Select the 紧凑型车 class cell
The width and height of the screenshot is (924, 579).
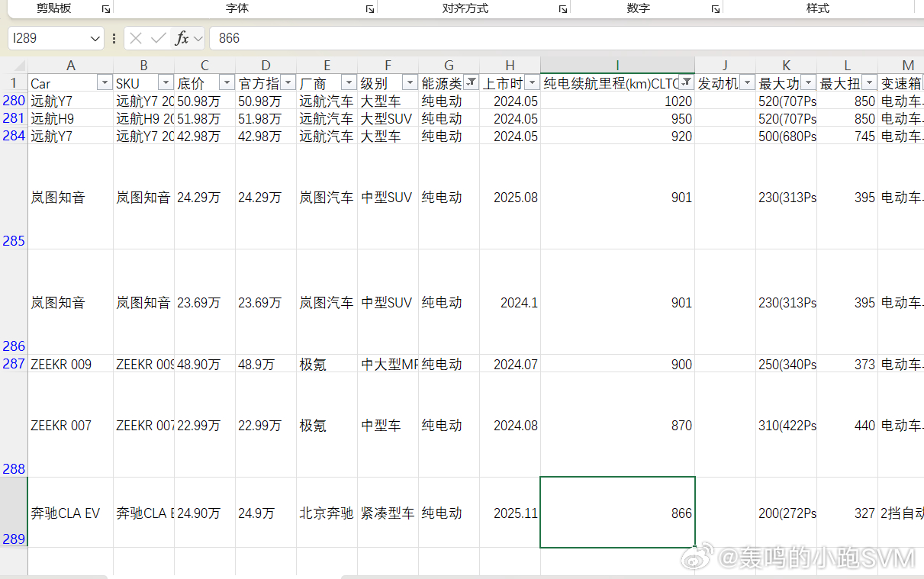[x=388, y=513]
